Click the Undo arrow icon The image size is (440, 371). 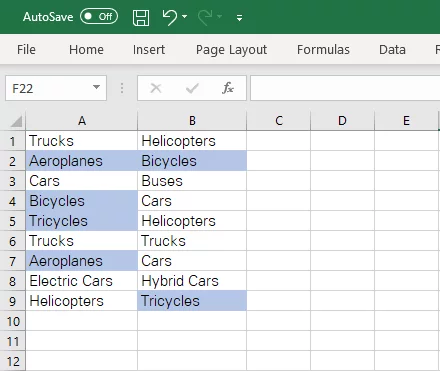[x=170, y=17]
